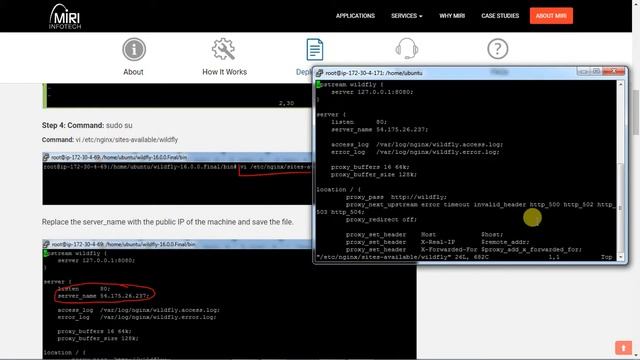Click 'upstream wildfly {' line in web page image
This screenshot has width=640, height=360.
76,253
